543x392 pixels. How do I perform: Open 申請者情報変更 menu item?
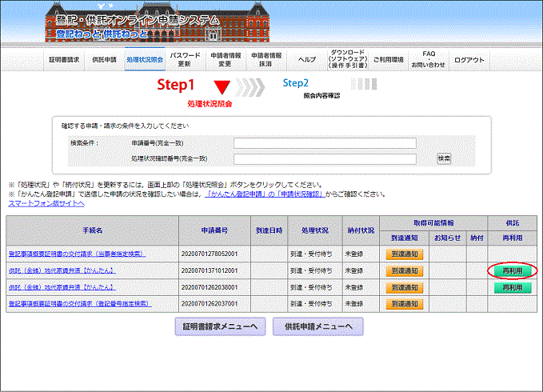226,59
